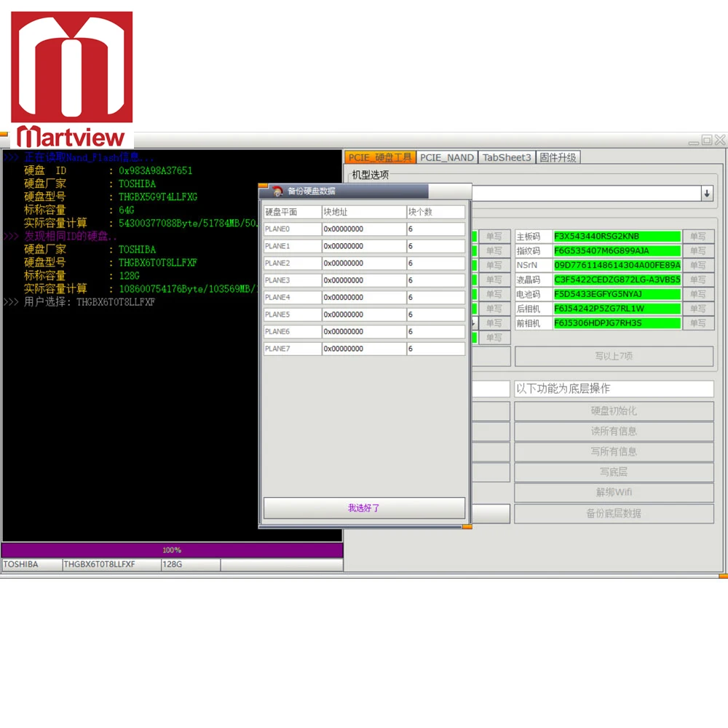Viewport: 728px width, 728px height.
Task: Click the 写以上7项 button
Action: pos(614,356)
